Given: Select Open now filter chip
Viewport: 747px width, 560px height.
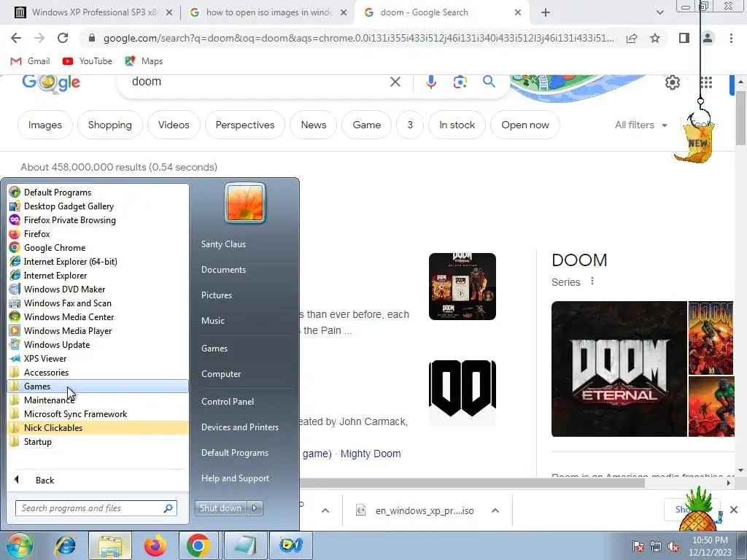Looking at the screenshot, I should (x=525, y=125).
